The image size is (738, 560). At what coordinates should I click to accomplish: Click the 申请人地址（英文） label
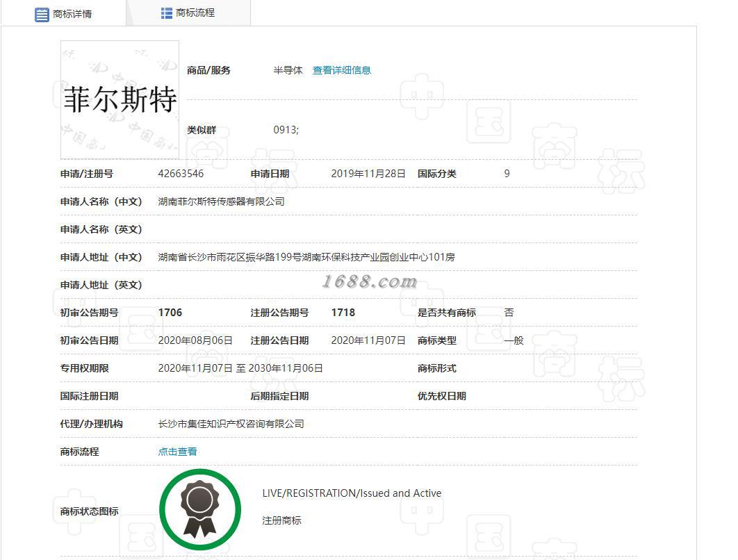101,285
